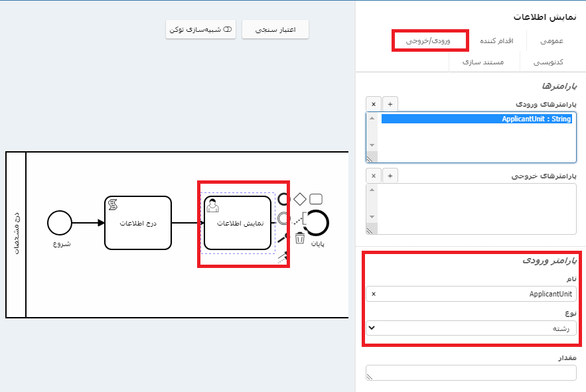Click the trash icon to delete selected task

[x=300, y=237]
